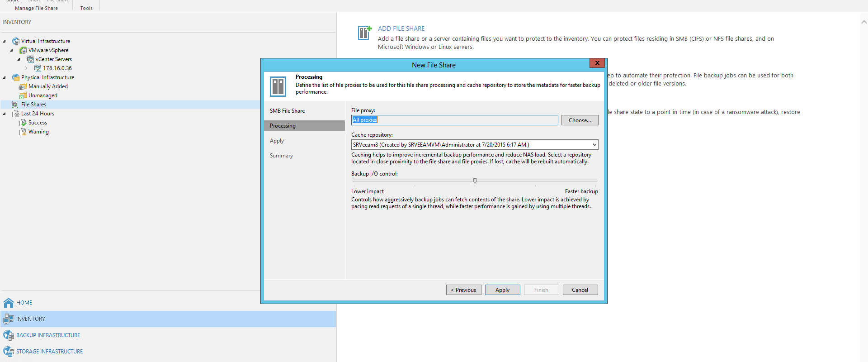Click the Home house icon
This screenshot has height=362, width=868.
9,303
